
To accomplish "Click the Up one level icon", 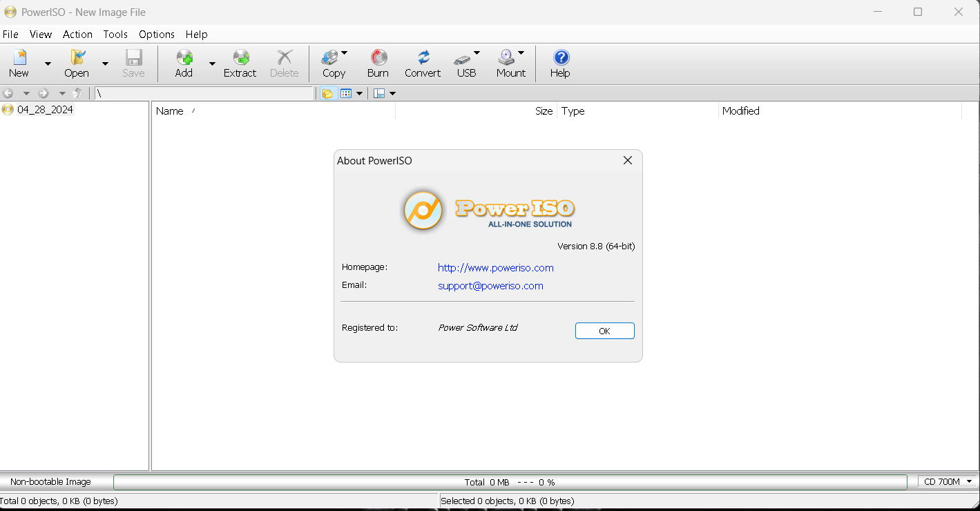I will coord(78,93).
